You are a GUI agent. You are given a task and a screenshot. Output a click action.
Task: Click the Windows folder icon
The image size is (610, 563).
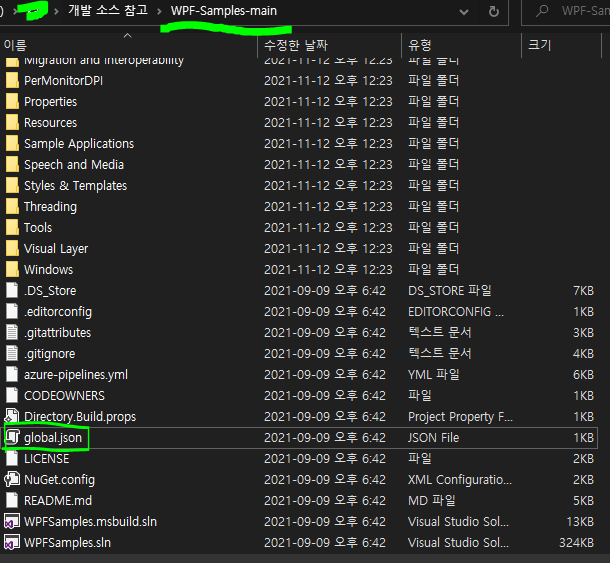click(x=12, y=270)
